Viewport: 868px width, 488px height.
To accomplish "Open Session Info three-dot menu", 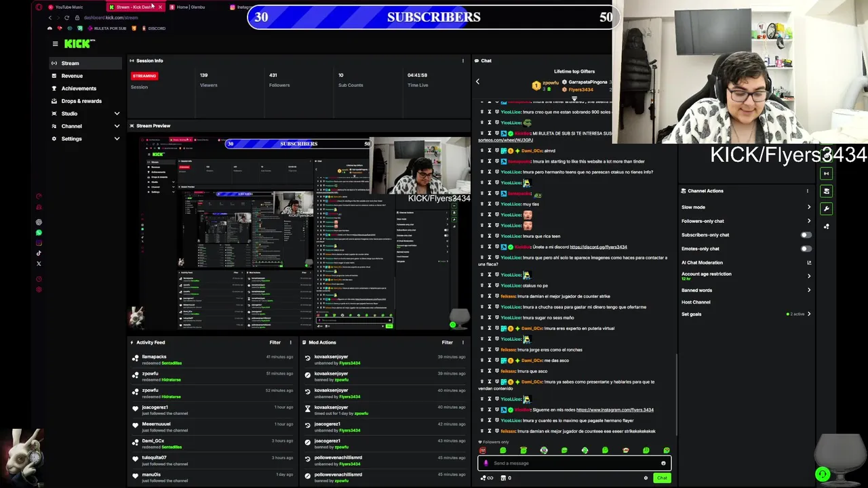I will (x=463, y=60).
